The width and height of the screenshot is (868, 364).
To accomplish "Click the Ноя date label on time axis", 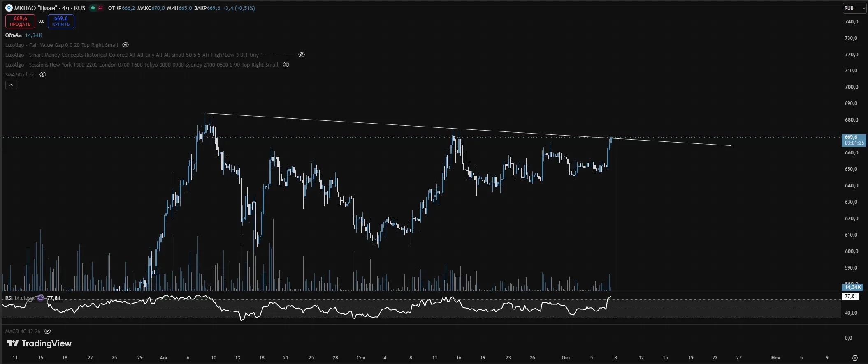I will [775, 358].
